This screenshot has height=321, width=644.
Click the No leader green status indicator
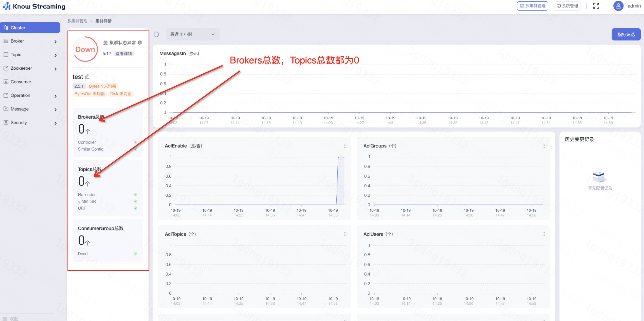click(x=135, y=194)
